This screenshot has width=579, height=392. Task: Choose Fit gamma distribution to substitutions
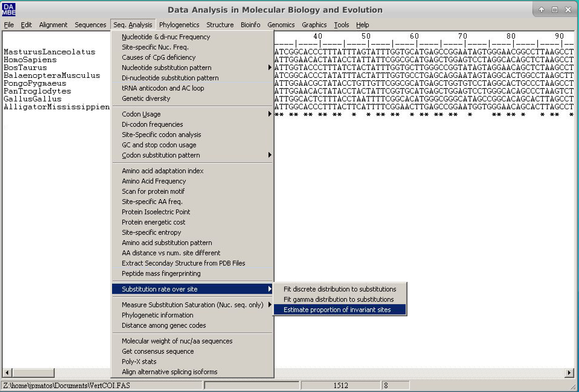click(x=340, y=299)
